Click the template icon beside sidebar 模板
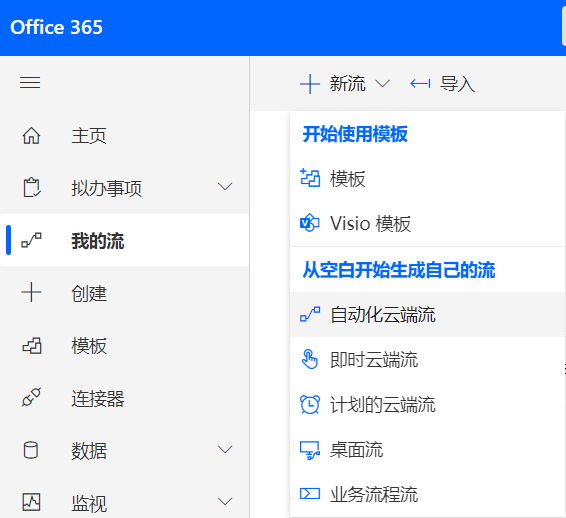The width and height of the screenshot is (566, 518). tap(32, 345)
